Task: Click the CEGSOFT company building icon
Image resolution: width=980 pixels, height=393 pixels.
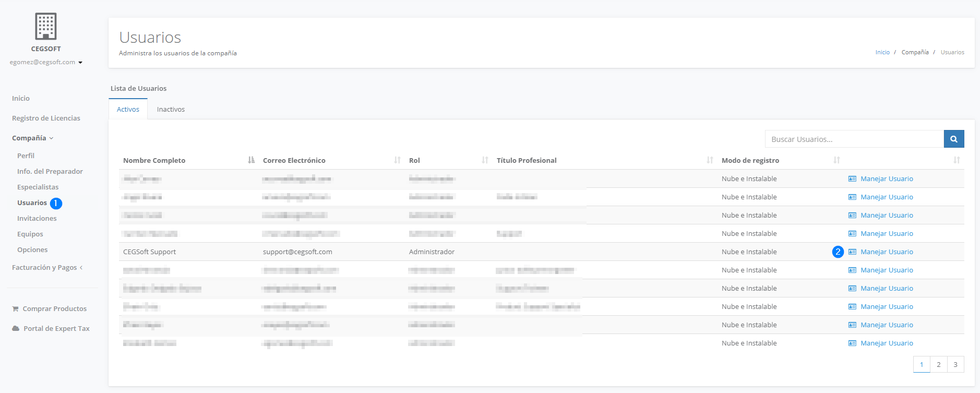Action: (46, 26)
